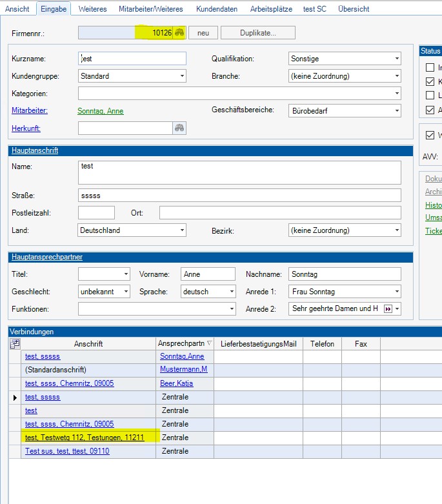
Task: Toggle the checked box directly above the AVV label
Action: tap(430, 136)
